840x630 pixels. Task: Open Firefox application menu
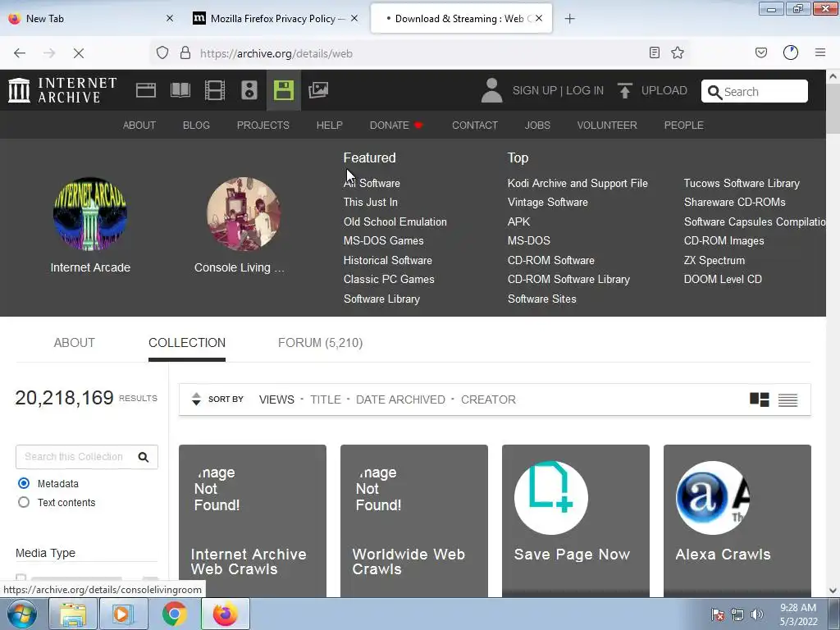pyautogui.click(x=820, y=52)
